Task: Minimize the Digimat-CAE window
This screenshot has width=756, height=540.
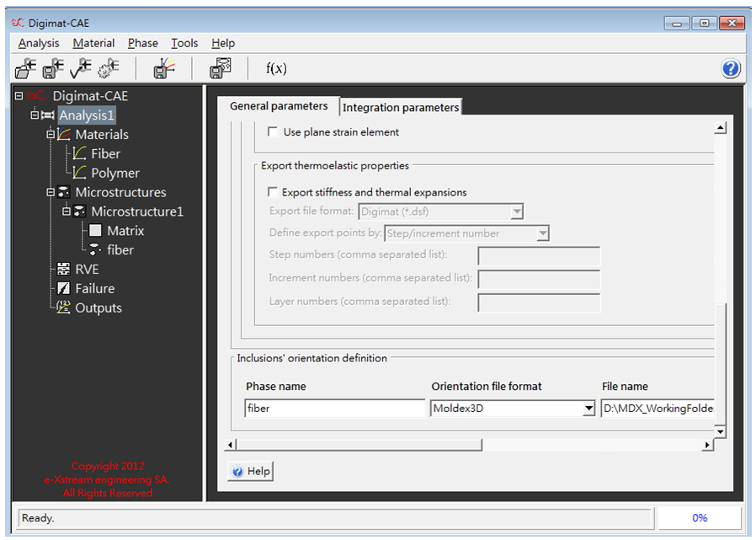Action: (x=677, y=23)
